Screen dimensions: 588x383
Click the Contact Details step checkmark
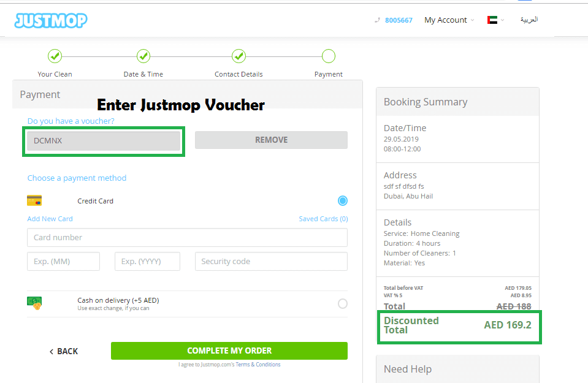pyautogui.click(x=239, y=56)
